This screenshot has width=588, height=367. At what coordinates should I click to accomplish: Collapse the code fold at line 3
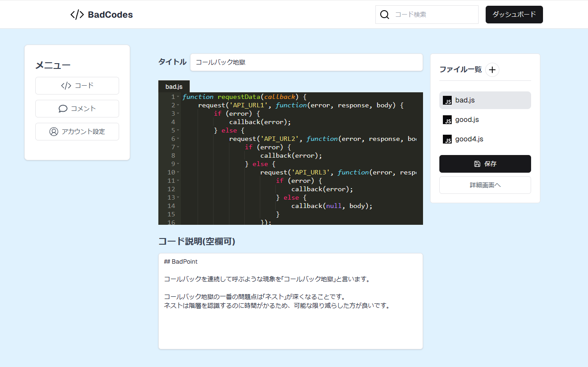point(178,114)
